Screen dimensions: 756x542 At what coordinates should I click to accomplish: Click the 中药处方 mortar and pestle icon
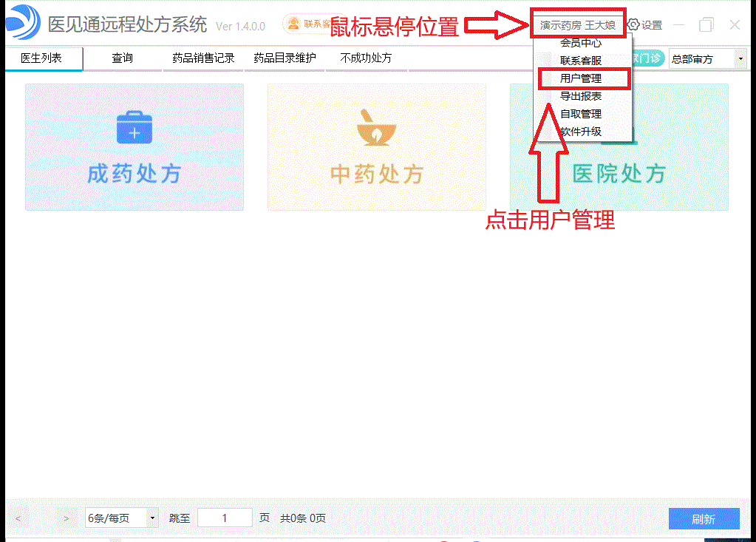pyautogui.click(x=376, y=127)
